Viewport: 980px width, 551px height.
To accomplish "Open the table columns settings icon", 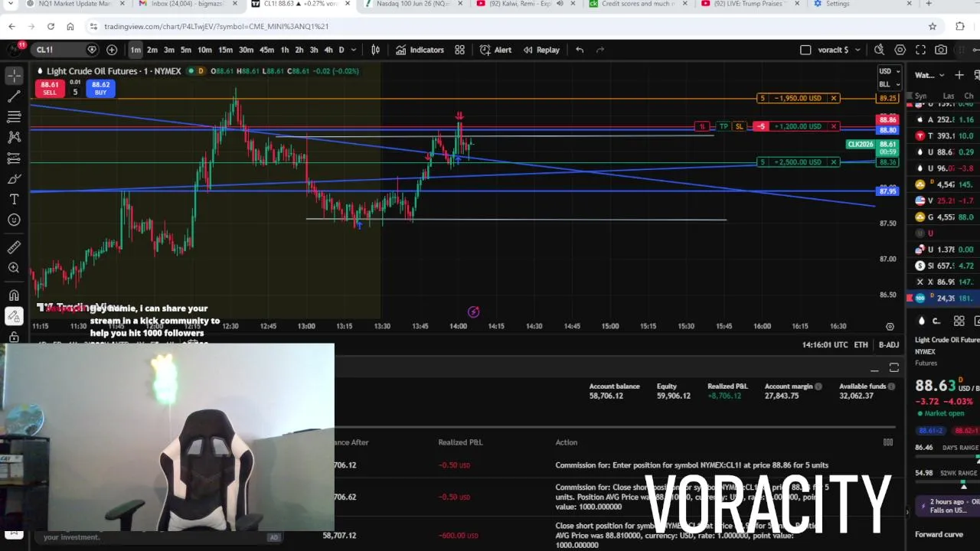I will point(888,442).
